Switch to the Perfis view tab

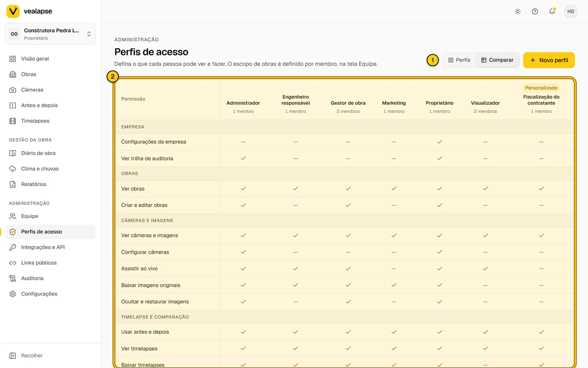click(x=459, y=60)
